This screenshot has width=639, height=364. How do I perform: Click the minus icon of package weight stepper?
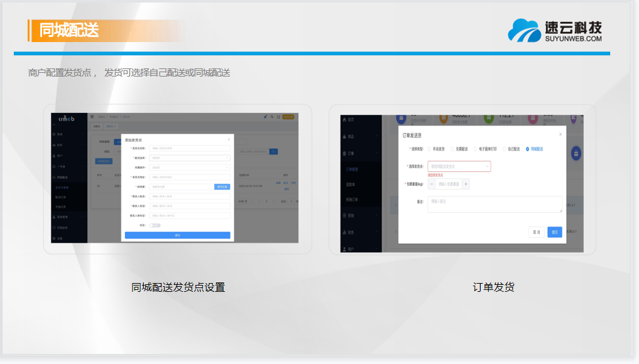432,184
